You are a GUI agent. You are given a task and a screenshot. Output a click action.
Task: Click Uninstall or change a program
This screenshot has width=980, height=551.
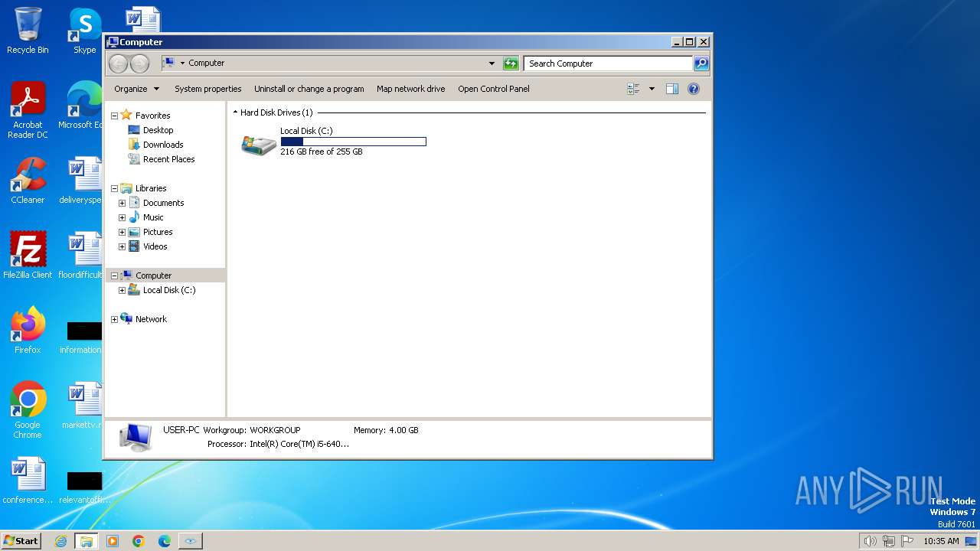point(309,89)
